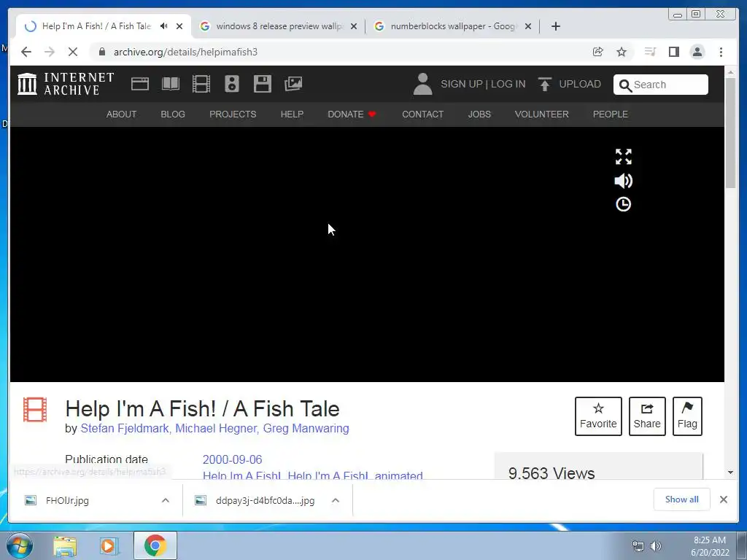Click the Search box on Internet Archive

click(x=661, y=85)
